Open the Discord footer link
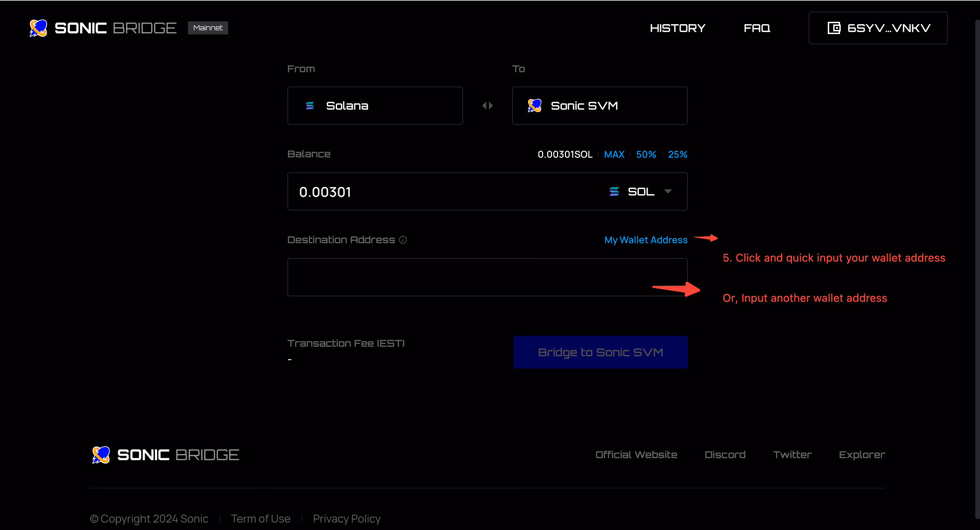 click(x=725, y=455)
